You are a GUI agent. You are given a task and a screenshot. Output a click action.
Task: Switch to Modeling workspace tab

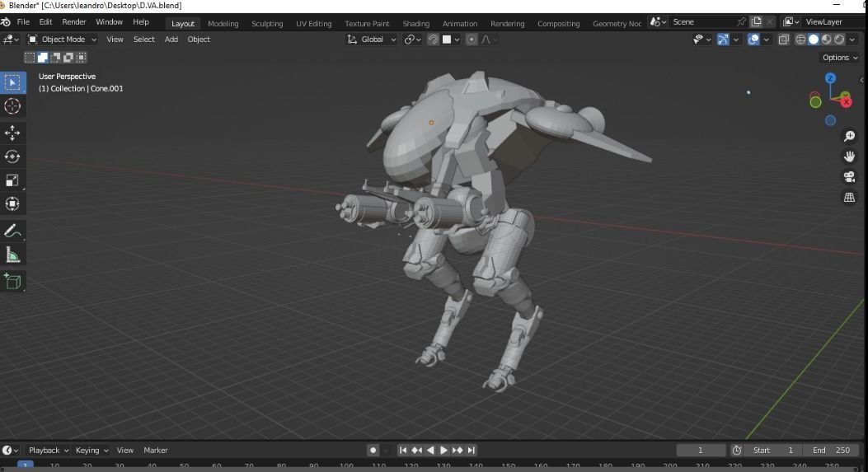223,24
